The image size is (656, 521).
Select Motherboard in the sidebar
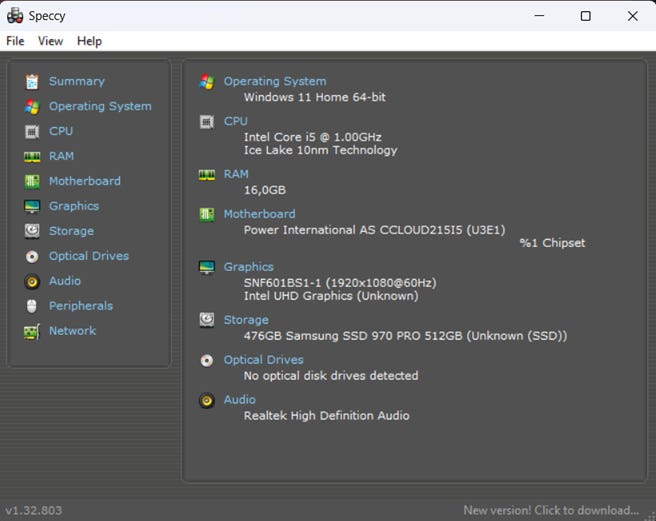click(85, 181)
